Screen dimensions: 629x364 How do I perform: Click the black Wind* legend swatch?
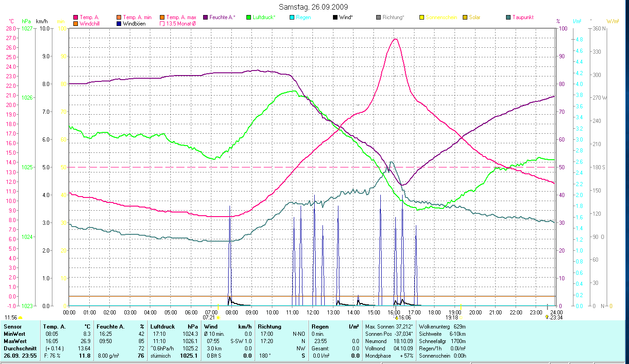click(335, 17)
